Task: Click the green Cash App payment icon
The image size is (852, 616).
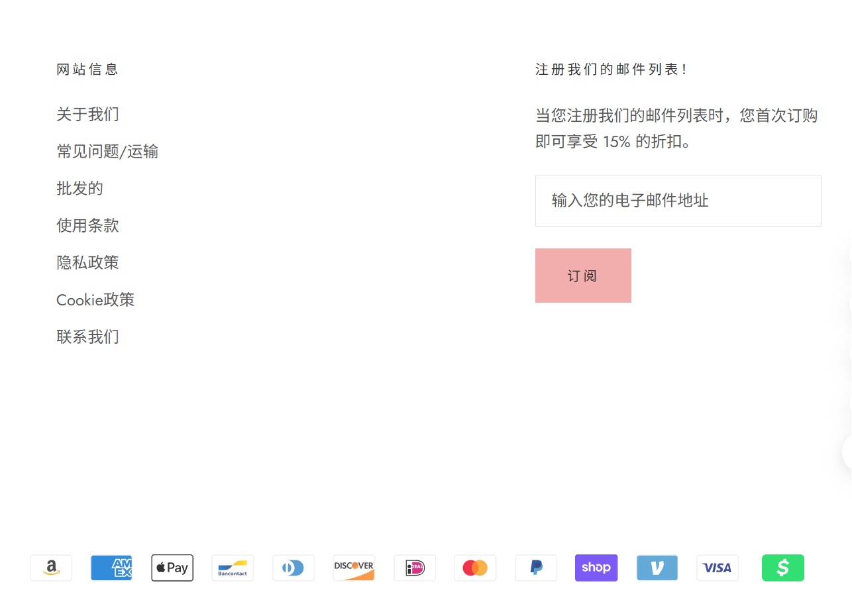Action: pos(783,568)
